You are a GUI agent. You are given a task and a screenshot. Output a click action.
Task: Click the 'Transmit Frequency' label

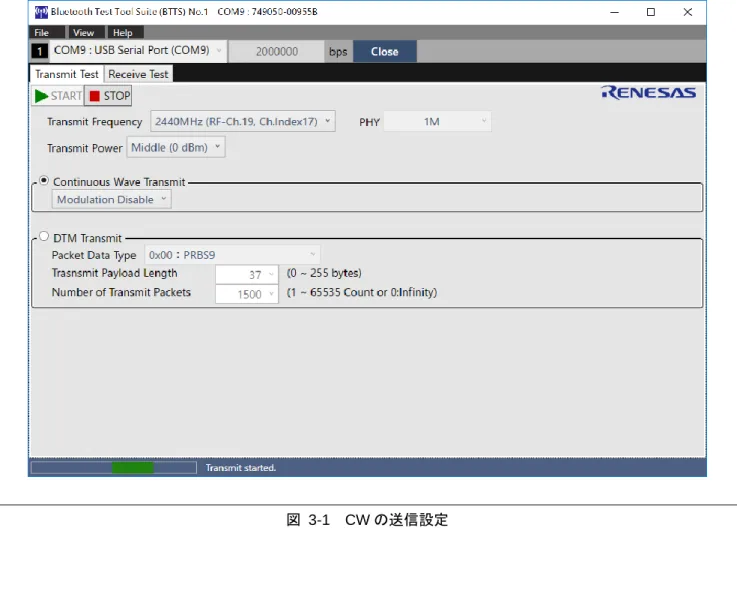point(94,122)
